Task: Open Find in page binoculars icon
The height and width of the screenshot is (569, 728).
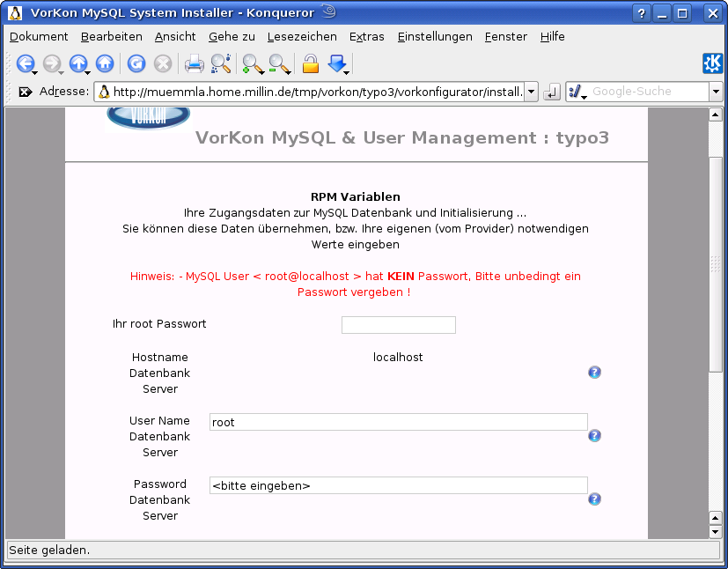Action: tap(221, 63)
